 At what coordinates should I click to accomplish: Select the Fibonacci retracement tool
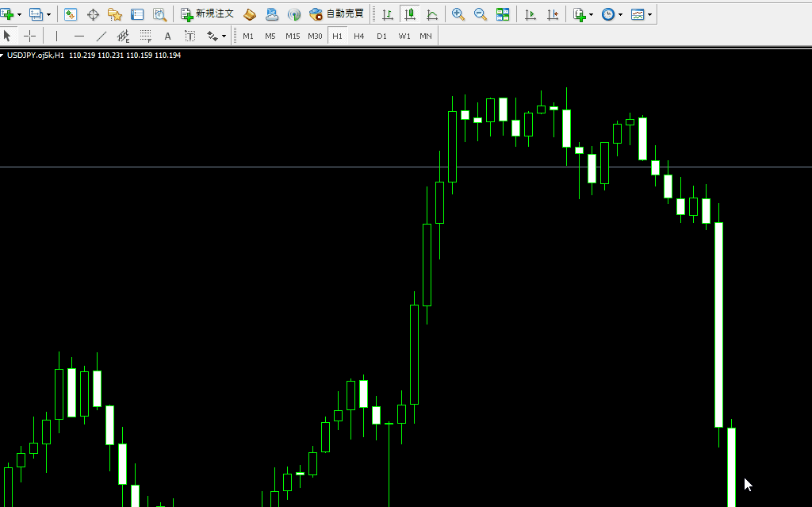[146, 36]
